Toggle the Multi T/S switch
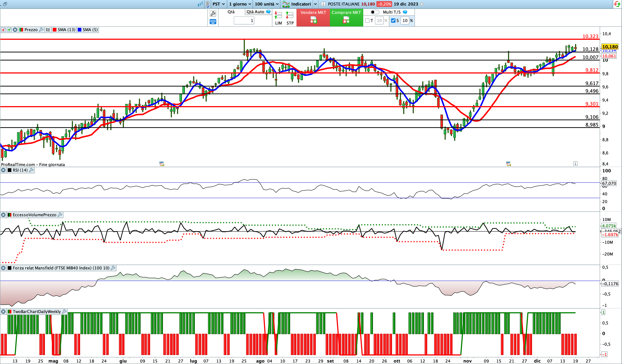 pos(375,12)
